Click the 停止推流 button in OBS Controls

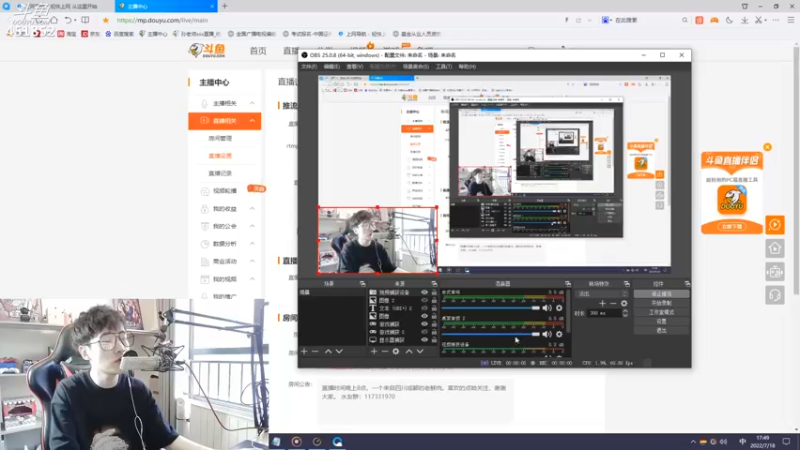point(661,294)
